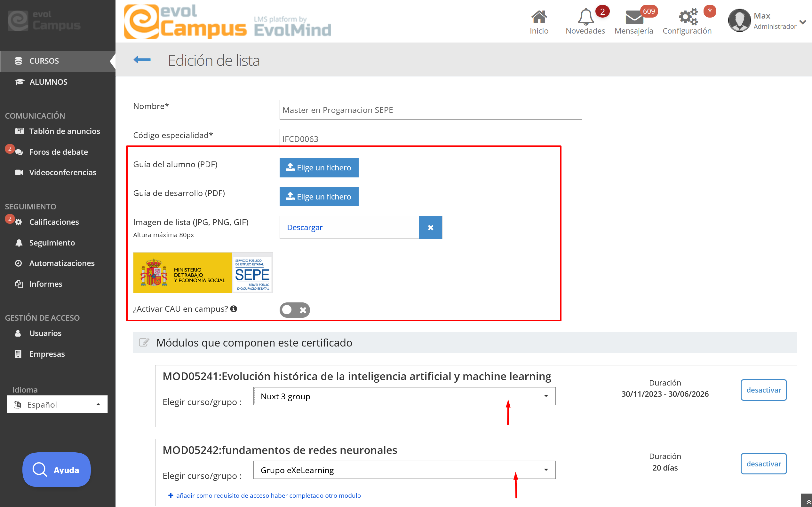
Task: Open the Español language dropdown
Action: coord(57,404)
